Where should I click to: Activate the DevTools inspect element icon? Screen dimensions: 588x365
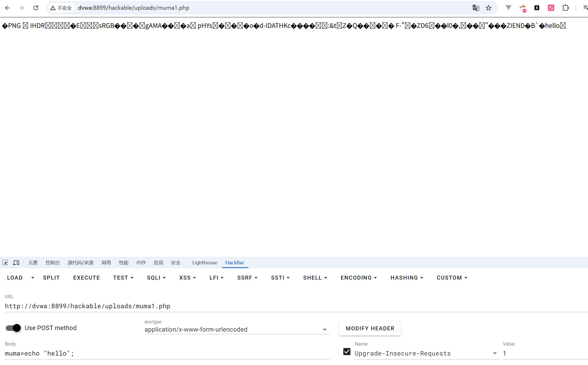pos(5,263)
